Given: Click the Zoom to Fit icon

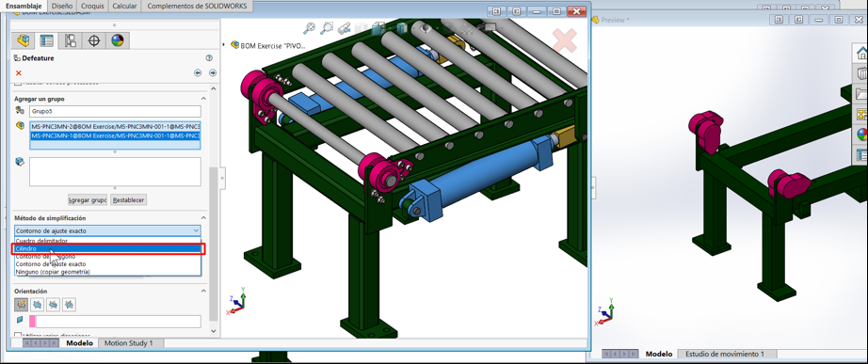Looking at the screenshot, I should [x=310, y=27].
